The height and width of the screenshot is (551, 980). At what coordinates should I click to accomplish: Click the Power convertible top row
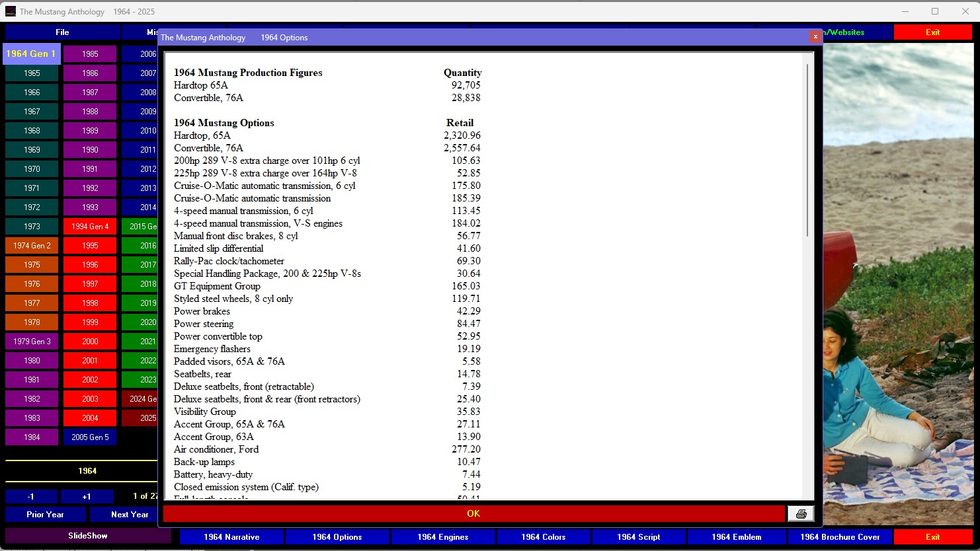(x=327, y=336)
